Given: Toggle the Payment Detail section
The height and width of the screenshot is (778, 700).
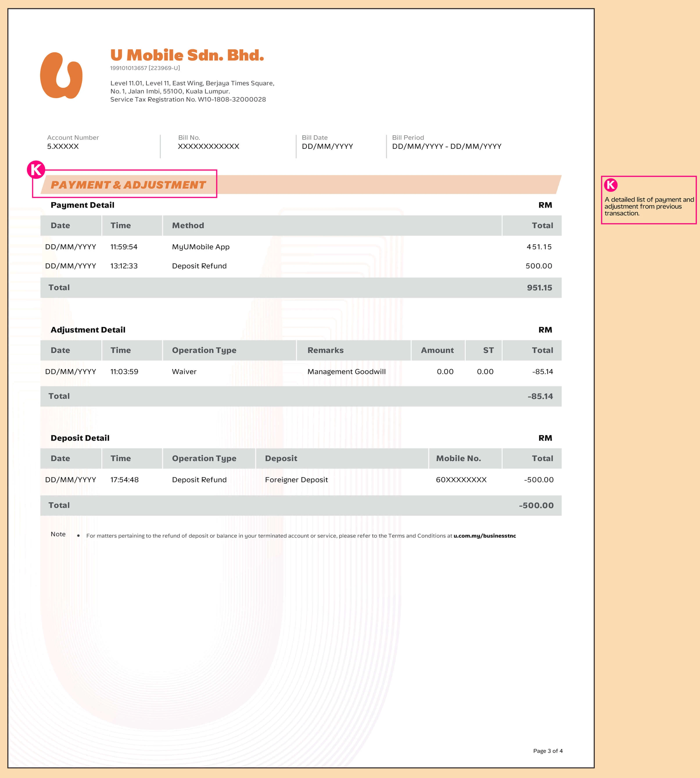Looking at the screenshot, I should tap(82, 205).
